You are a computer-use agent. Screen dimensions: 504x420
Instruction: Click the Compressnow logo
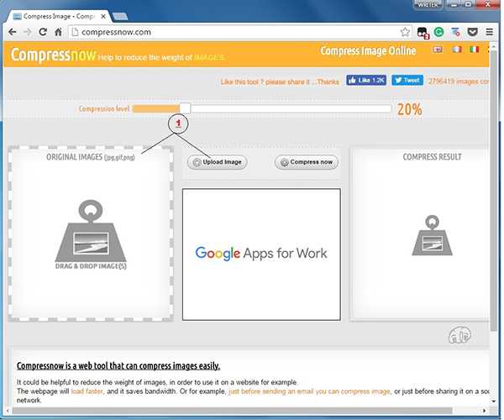54,55
